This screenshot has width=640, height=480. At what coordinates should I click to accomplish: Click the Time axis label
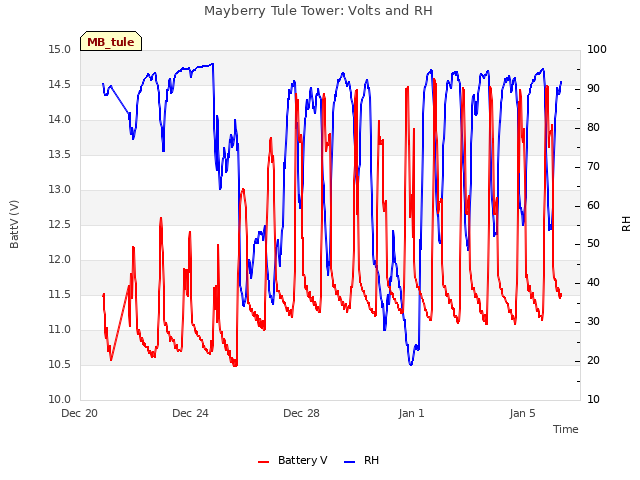pos(566,429)
